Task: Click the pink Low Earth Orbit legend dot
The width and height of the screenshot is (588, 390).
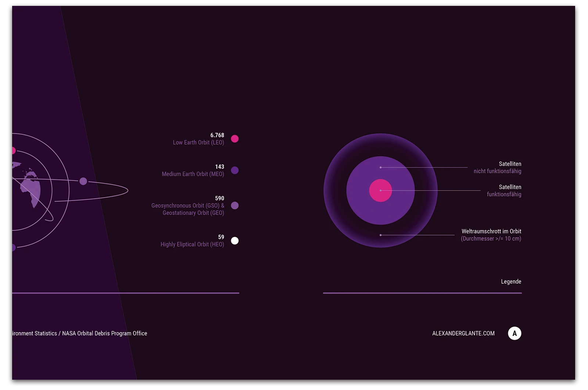Action: (x=234, y=139)
